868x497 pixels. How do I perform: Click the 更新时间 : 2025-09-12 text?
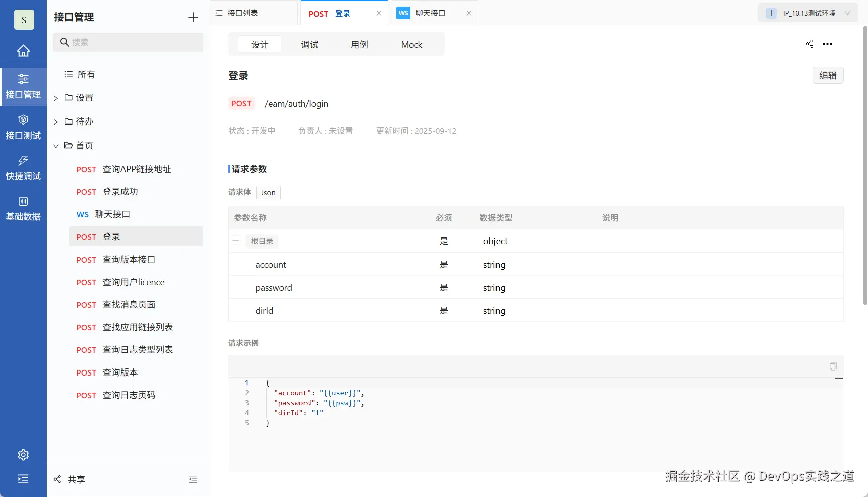(x=416, y=131)
